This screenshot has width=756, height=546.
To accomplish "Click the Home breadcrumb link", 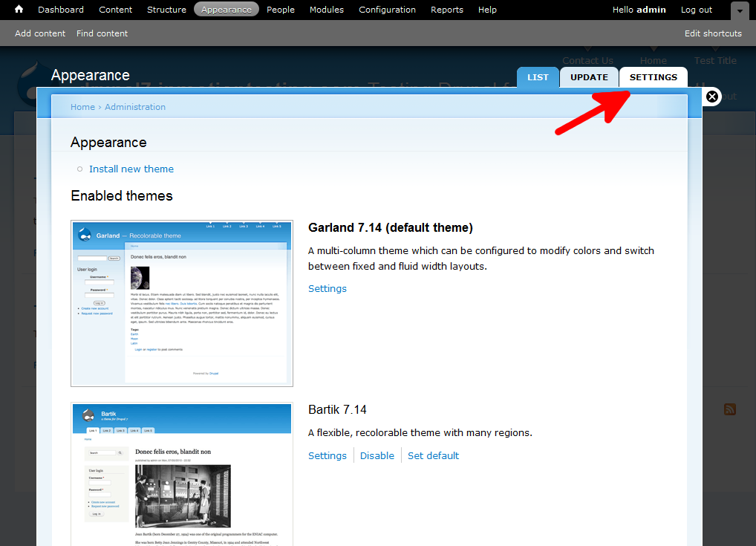I will coord(82,107).
